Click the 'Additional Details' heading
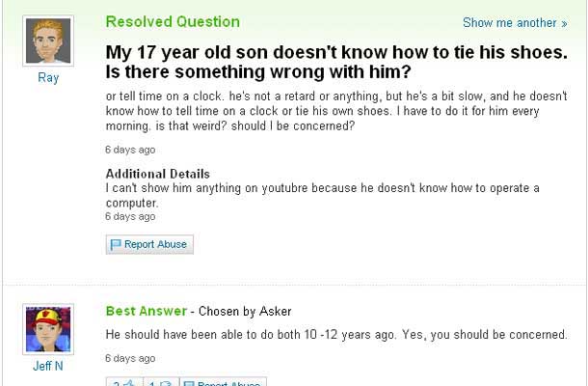 point(157,174)
